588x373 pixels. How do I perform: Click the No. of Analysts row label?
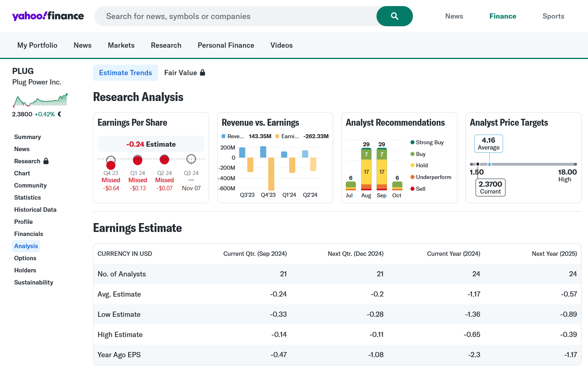tap(122, 274)
